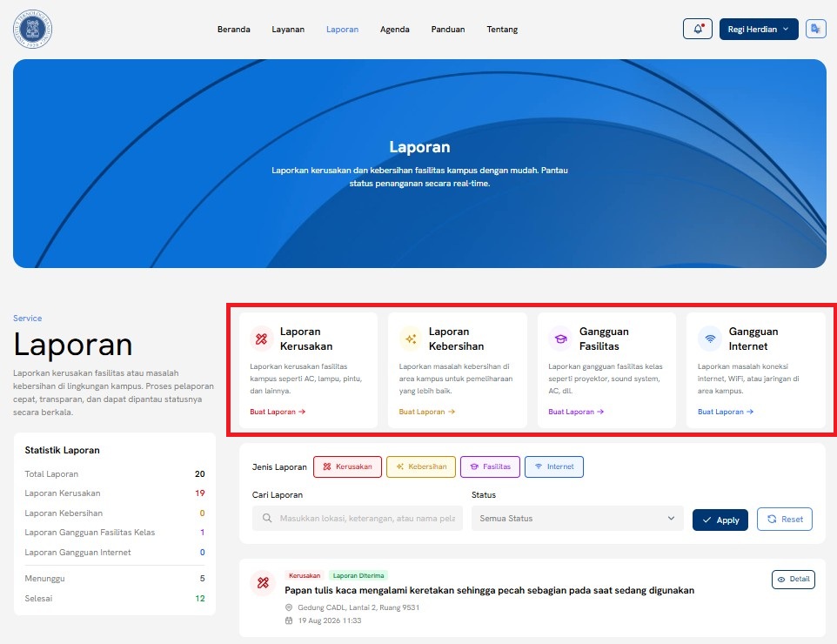Viewport: 837px width, 644px height.
Task: Click Buat Laporan under Laporan Kebersihan
Action: (427, 412)
